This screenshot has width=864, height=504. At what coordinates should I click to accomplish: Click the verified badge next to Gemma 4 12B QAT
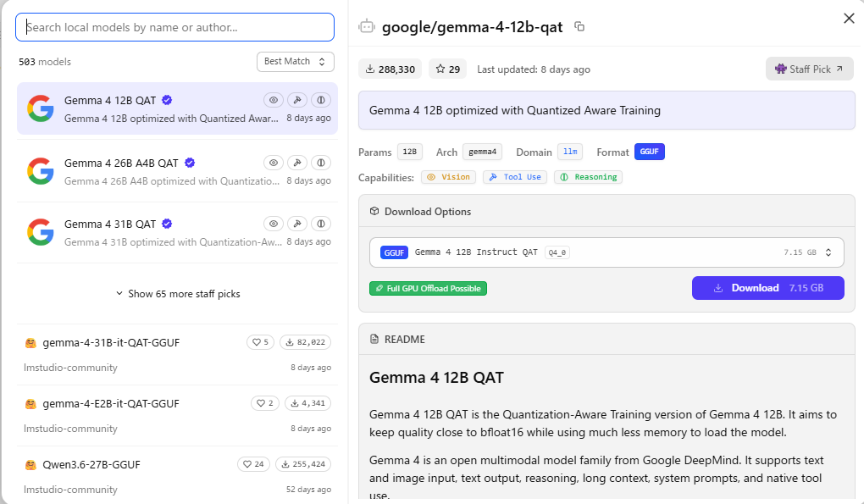click(167, 100)
